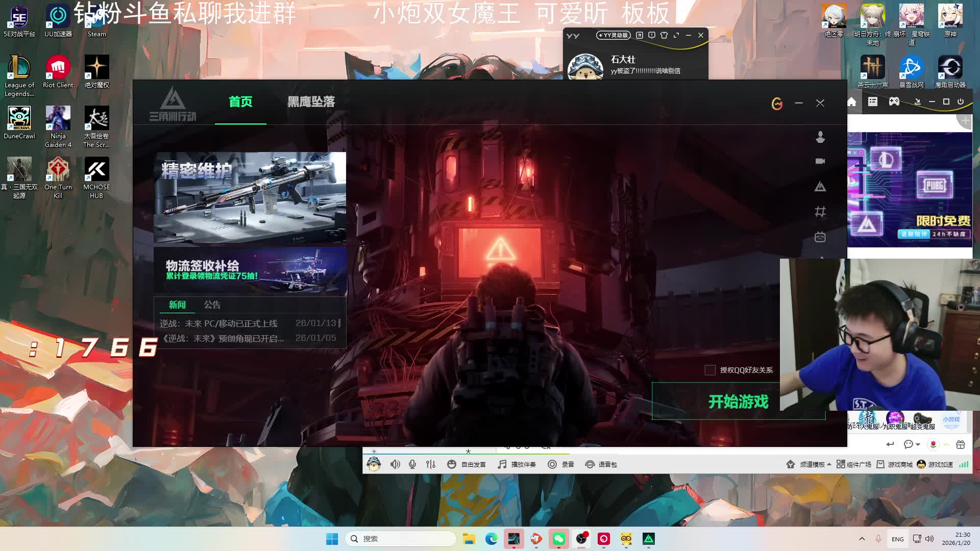Click the hashtag icon in launcher sidebar
The width and height of the screenshot is (980, 551).
[x=820, y=212]
